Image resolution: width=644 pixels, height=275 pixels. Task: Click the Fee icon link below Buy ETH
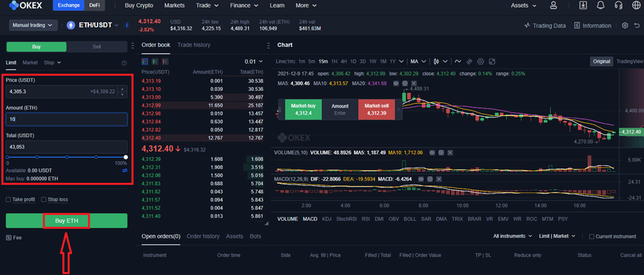(x=14, y=237)
